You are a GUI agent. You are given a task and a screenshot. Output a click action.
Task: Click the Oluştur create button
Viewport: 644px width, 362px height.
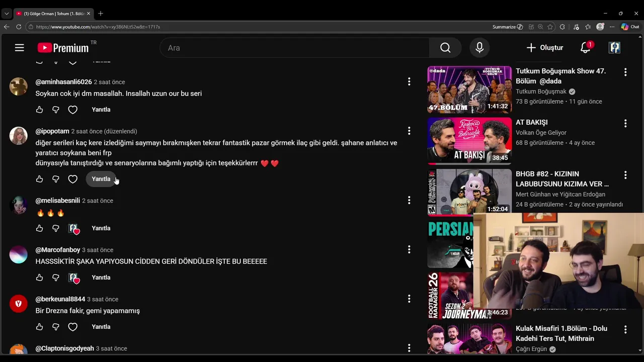point(545,48)
